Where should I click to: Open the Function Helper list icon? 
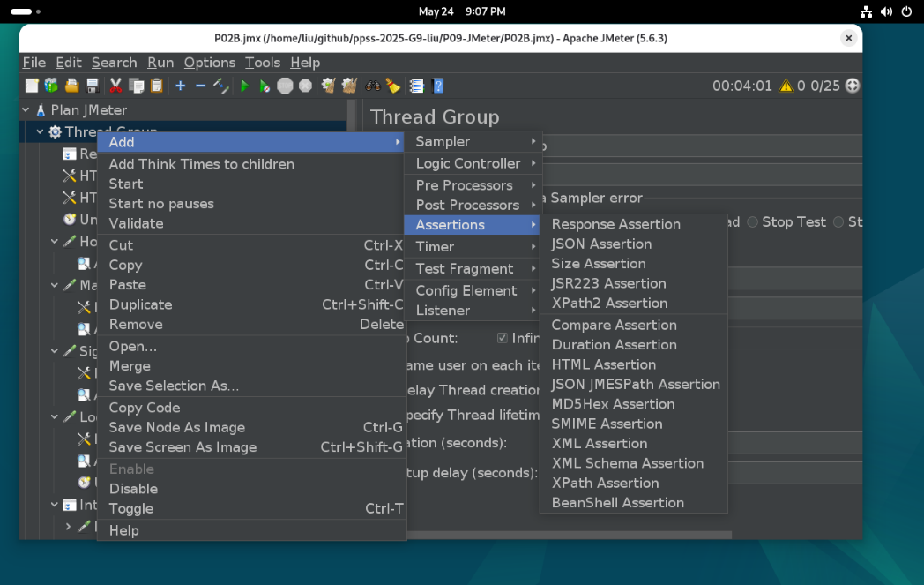417,86
